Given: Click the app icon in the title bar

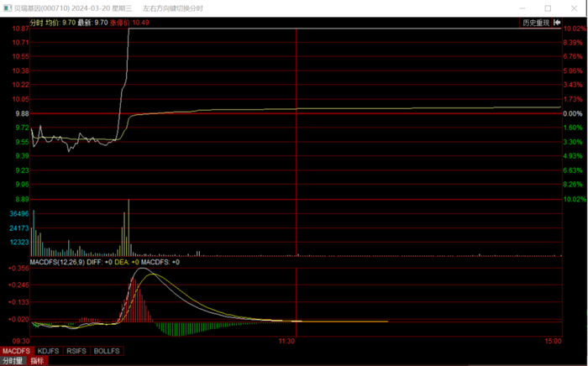Looking at the screenshot, I should (7, 8).
